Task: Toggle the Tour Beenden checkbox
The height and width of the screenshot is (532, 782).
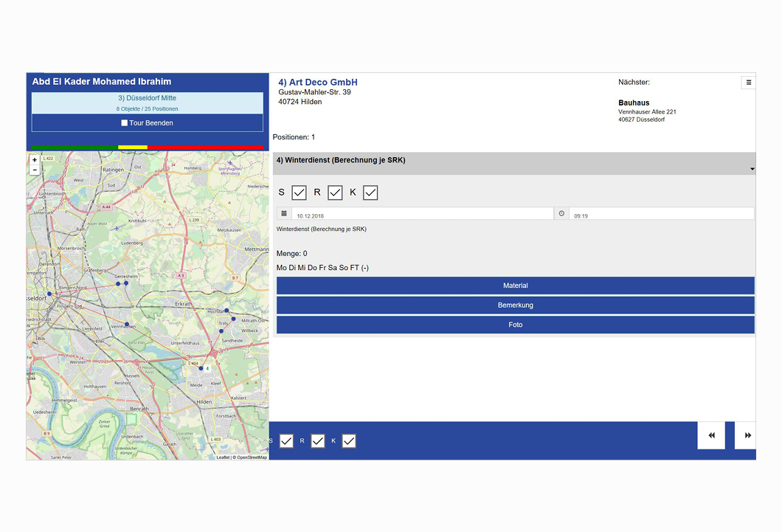Action: tap(125, 122)
